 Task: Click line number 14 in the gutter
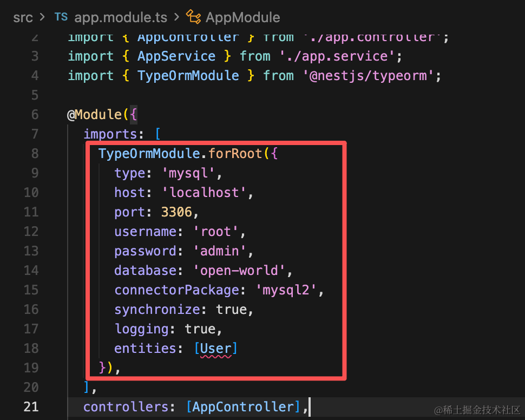point(31,270)
